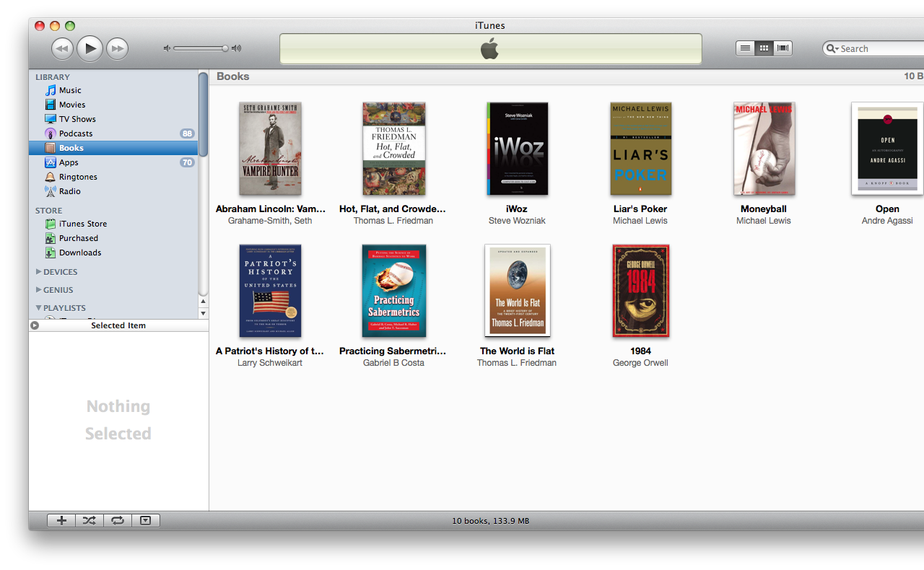
Task: Collapse the Playlists section
Action: click(x=39, y=308)
